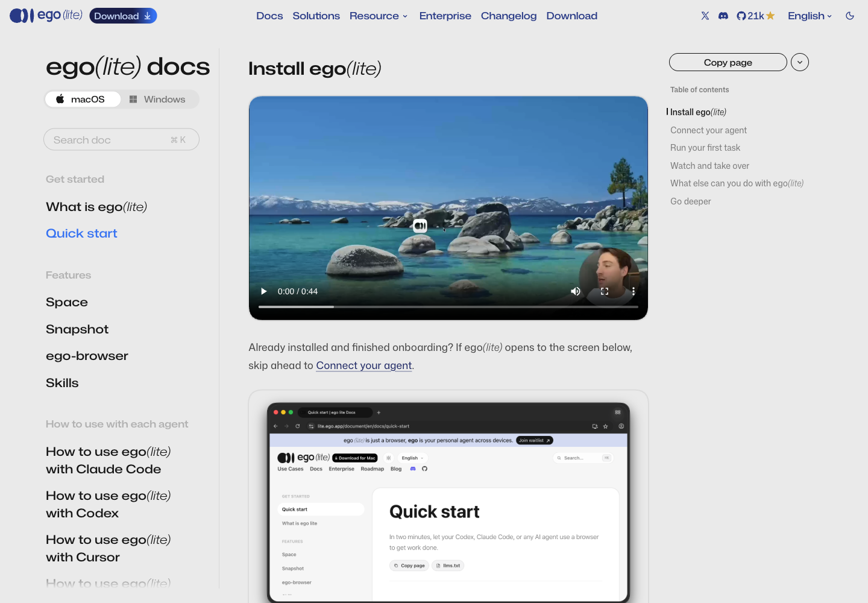Jump to Install ego(lite) in contents
Image resolution: width=868 pixels, height=603 pixels.
(698, 112)
